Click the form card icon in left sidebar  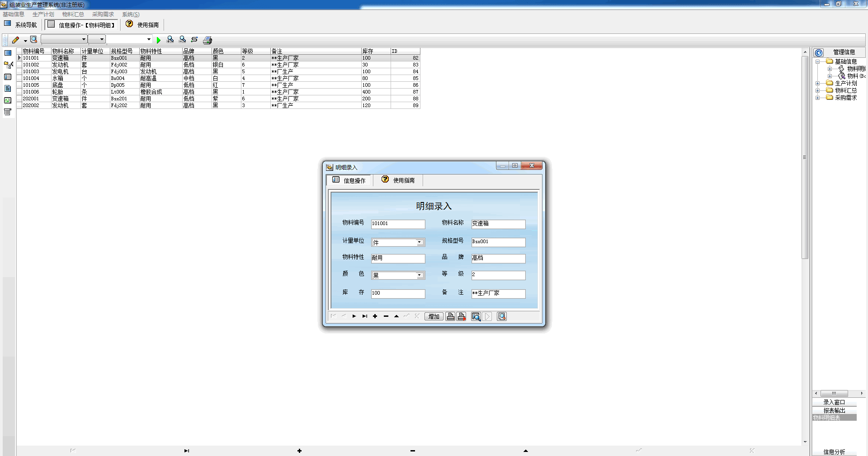pos(8,77)
